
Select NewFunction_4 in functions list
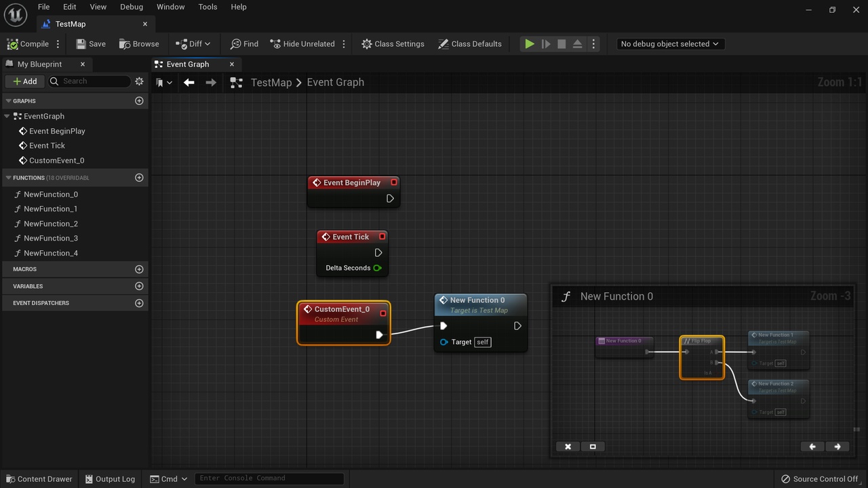(x=51, y=253)
